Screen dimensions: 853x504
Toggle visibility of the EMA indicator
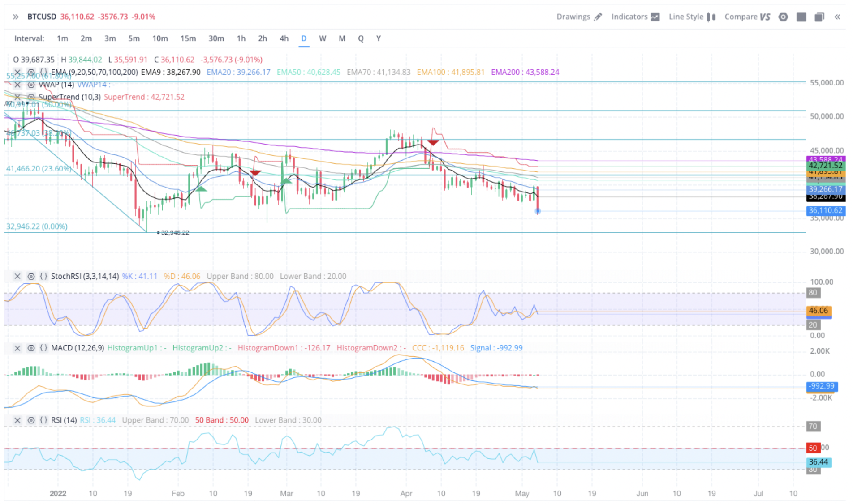(31, 72)
